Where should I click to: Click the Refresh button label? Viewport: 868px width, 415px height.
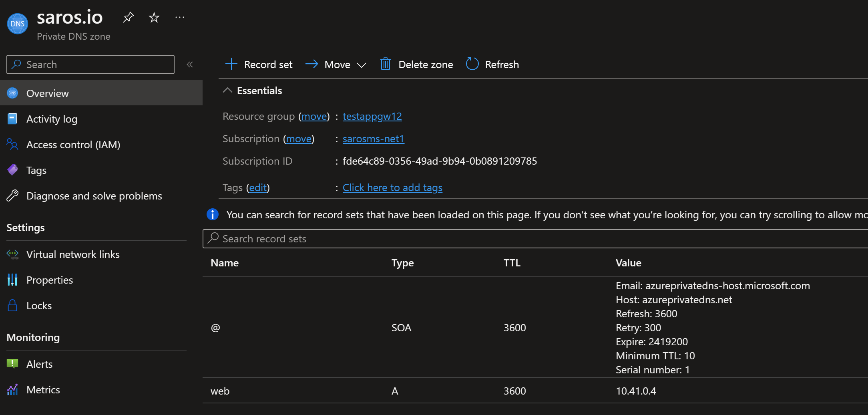click(x=502, y=64)
